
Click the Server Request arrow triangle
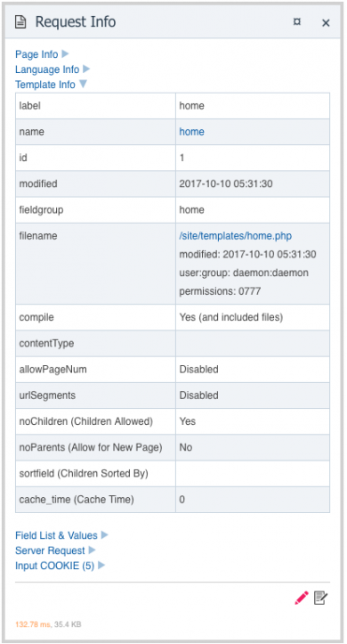92,550
